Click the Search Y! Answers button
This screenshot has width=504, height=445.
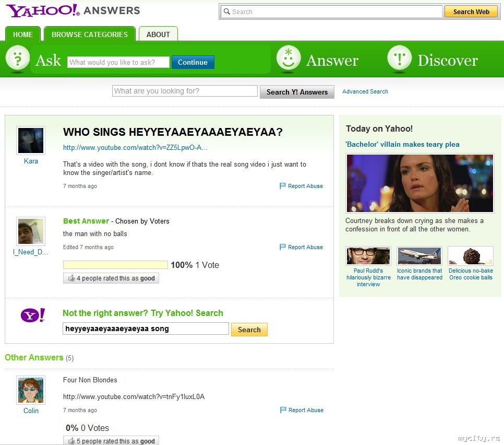tap(297, 92)
